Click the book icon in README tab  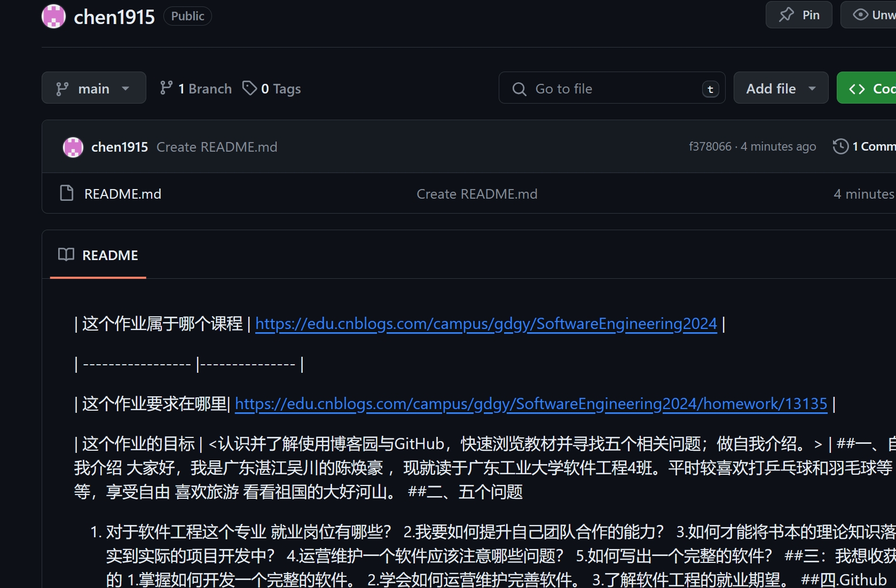pos(66,254)
